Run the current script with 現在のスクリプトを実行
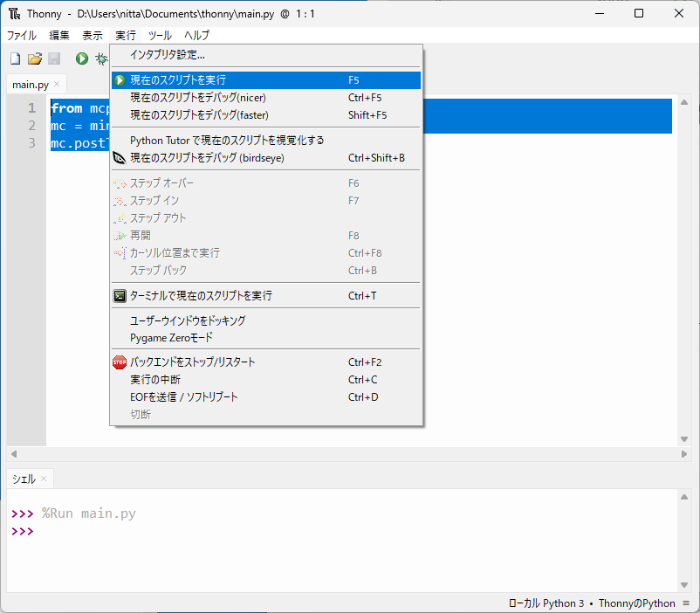The width and height of the screenshot is (700, 613). point(178,80)
